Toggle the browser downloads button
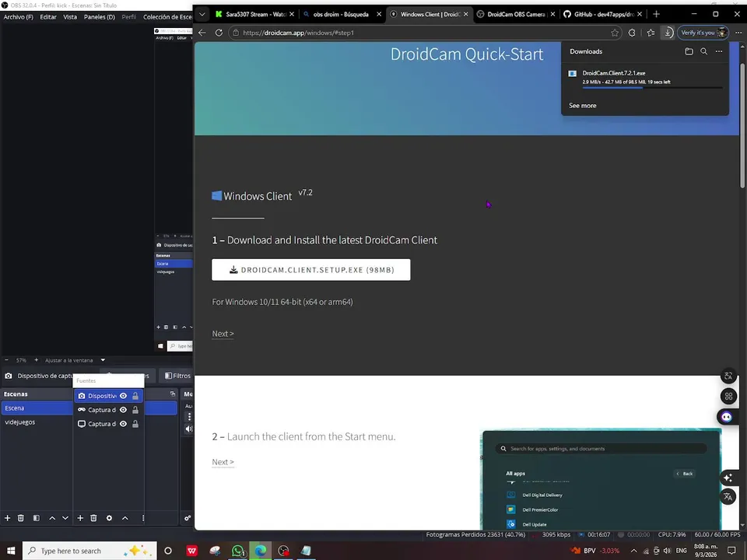Image resolution: width=747 pixels, height=560 pixels. pyautogui.click(x=668, y=33)
